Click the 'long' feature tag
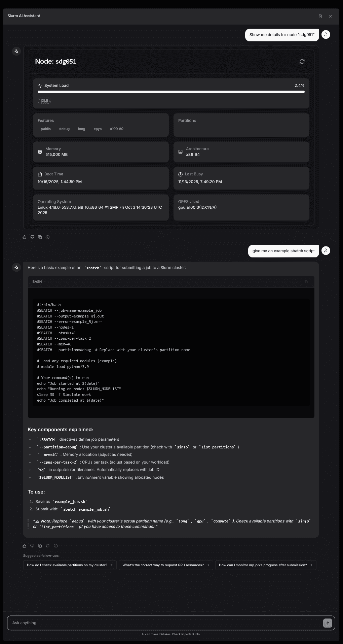Screen dimensions: 343x644 82,129
